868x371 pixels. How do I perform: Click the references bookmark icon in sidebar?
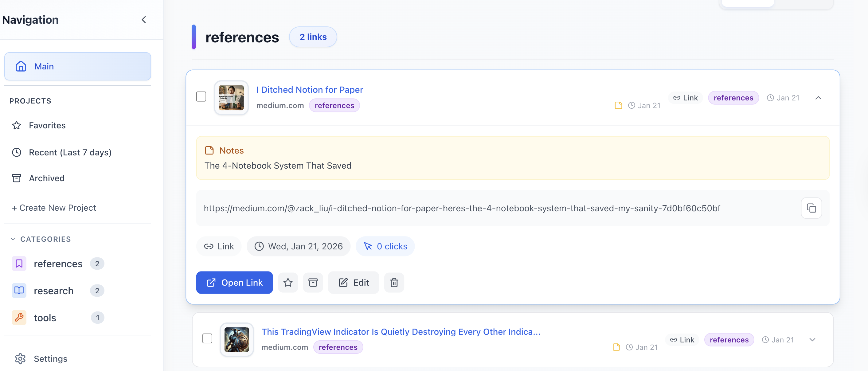(19, 264)
